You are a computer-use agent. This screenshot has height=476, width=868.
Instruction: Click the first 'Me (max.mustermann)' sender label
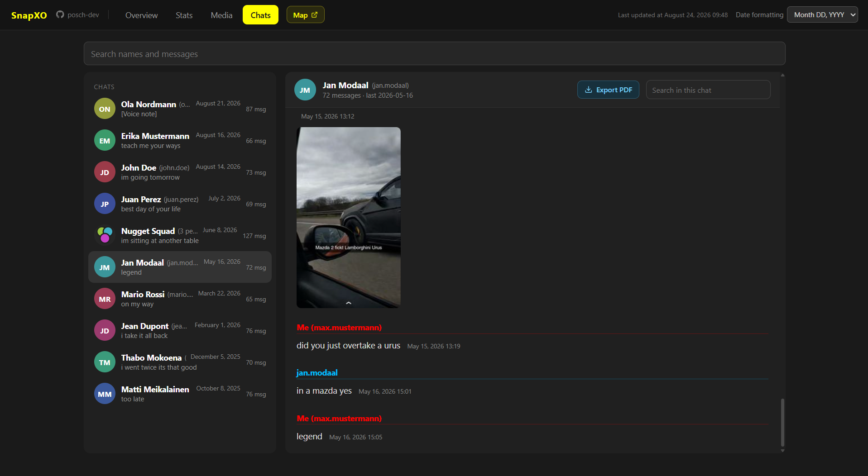(339, 328)
